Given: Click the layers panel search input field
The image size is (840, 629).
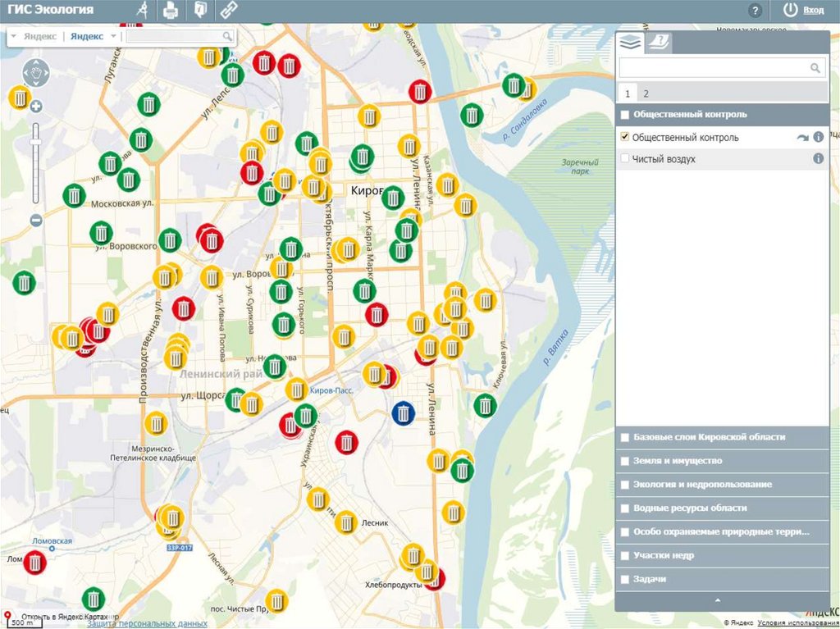Looking at the screenshot, I should click(714, 68).
